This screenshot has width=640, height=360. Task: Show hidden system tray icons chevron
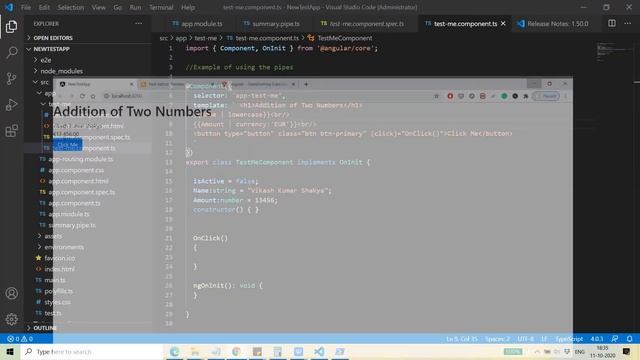(x=537, y=351)
